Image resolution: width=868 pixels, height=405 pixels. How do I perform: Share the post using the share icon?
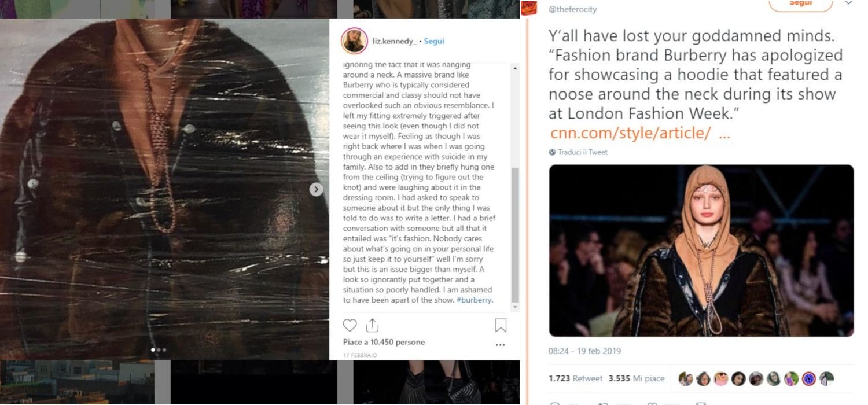click(x=372, y=325)
